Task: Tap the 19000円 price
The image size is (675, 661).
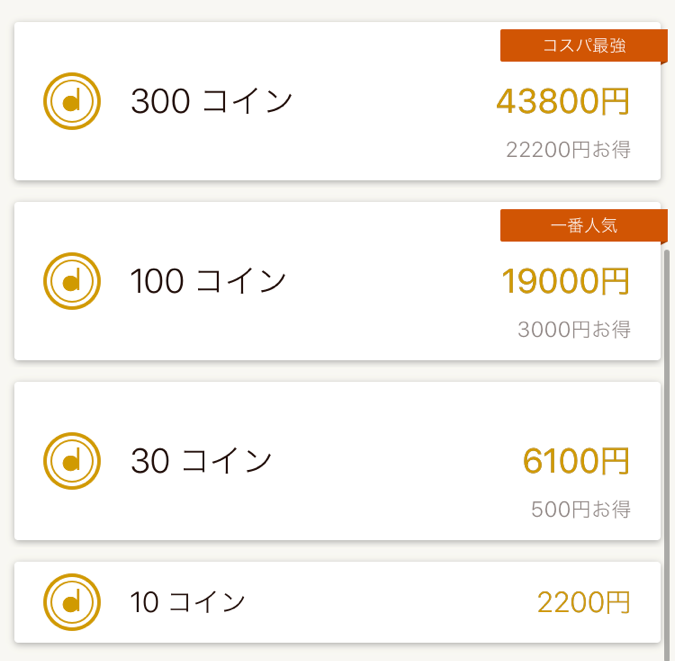Action: (565, 281)
